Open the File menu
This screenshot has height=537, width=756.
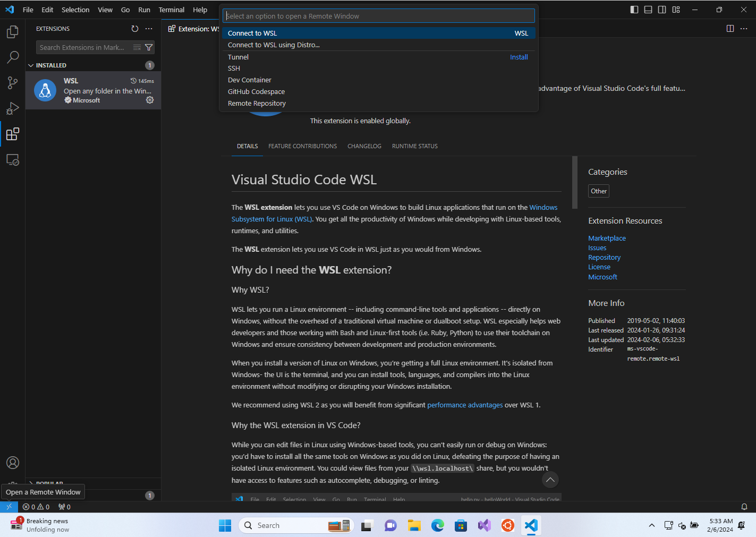click(x=28, y=10)
